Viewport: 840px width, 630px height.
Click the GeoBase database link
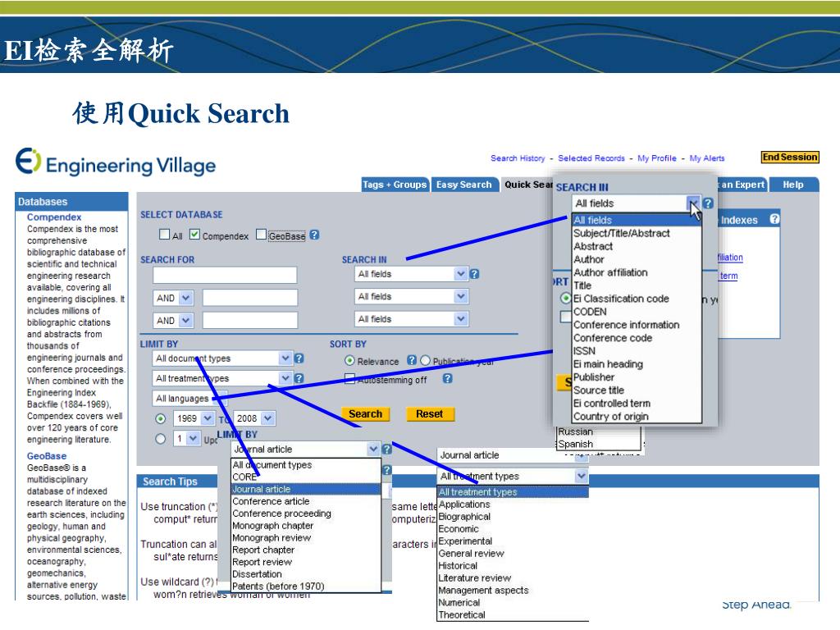click(47, 456)
